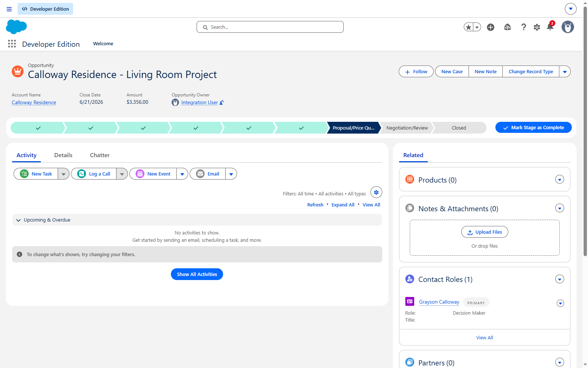Open the Partners list actions dropdown
Image resolution: width=588 pixels, height=368 pixels.
pyautogui.click(x=560, y=362)
